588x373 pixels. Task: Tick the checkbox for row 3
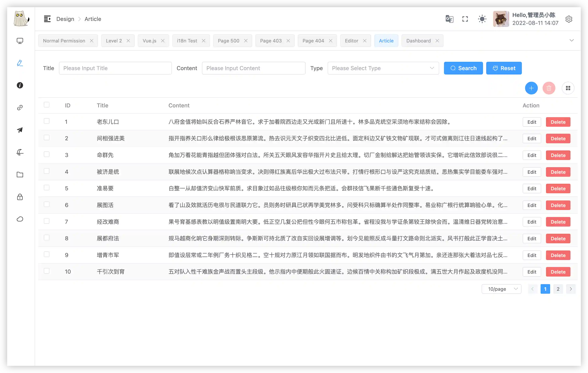click(x=47, y=154)
